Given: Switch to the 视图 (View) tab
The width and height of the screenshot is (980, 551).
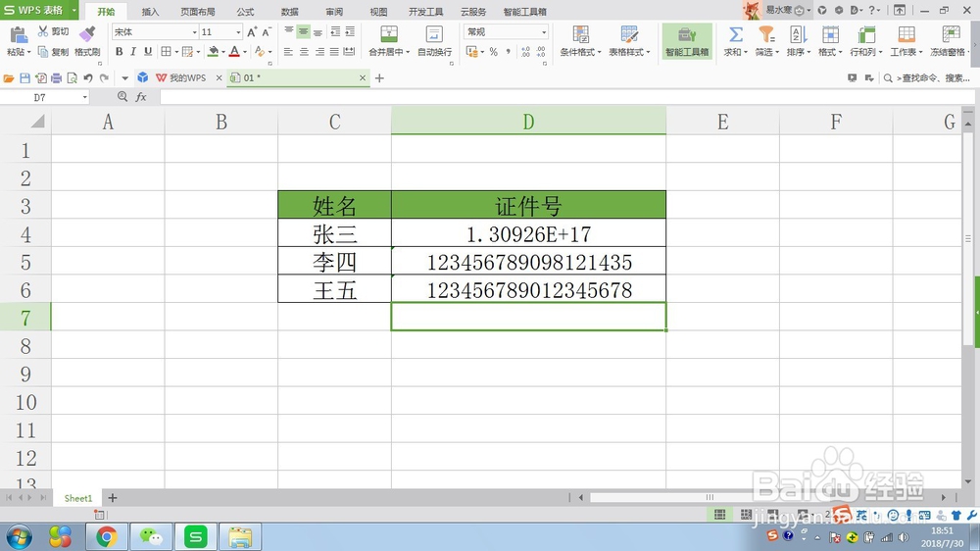Looking at the screenshot, I should [378, 11].
